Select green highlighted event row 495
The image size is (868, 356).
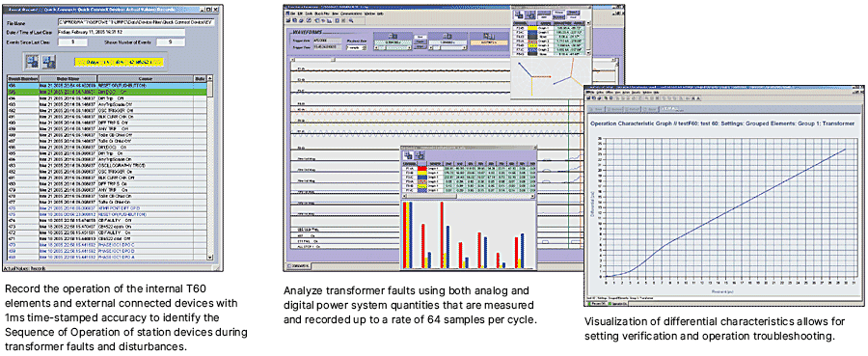[x=107, y=91]
